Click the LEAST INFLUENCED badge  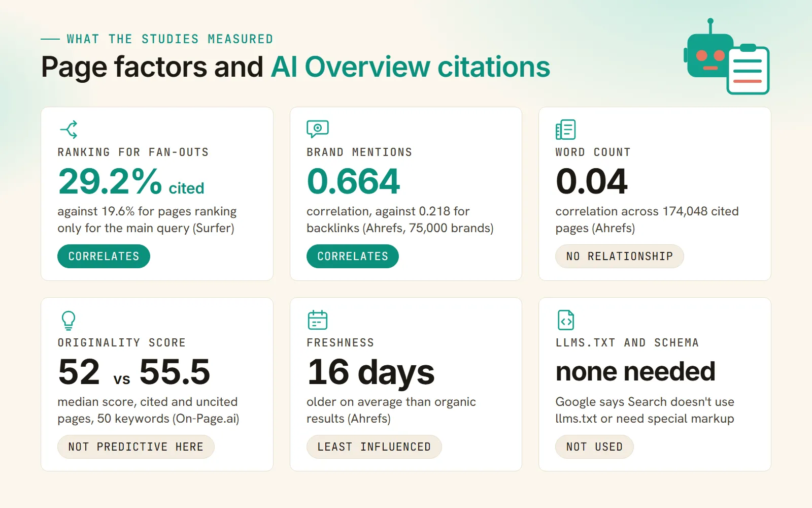[x=374, y=447]
